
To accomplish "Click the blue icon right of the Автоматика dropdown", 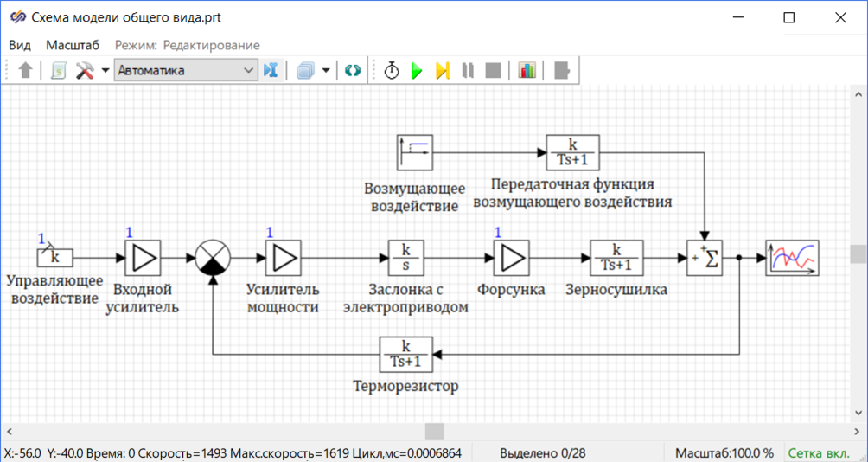I will (271, 71).
